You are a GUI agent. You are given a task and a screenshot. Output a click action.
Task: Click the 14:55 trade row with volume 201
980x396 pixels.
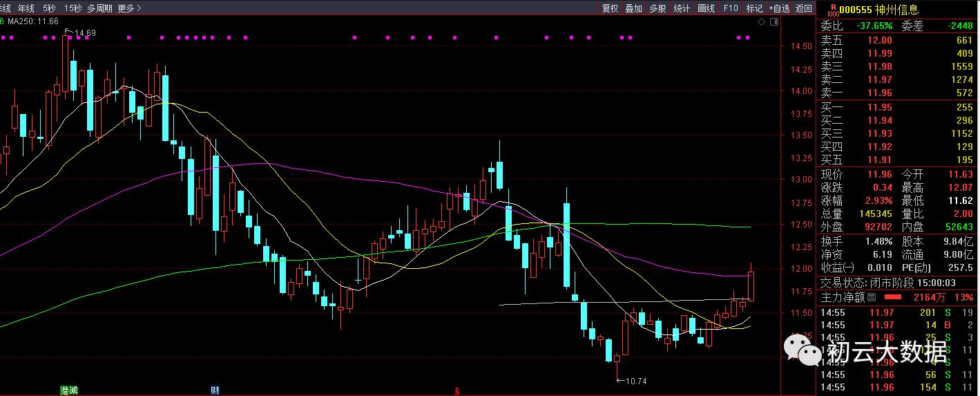(x=897, y=313)
